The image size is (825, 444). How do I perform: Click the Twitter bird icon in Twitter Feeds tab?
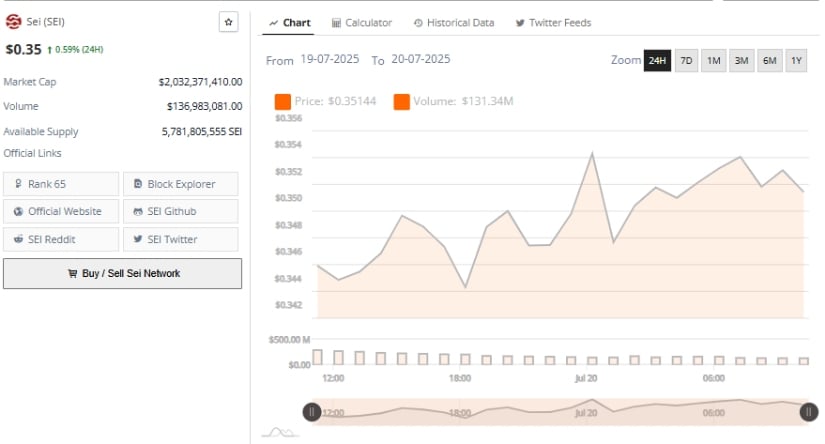[x=520, y=23]
